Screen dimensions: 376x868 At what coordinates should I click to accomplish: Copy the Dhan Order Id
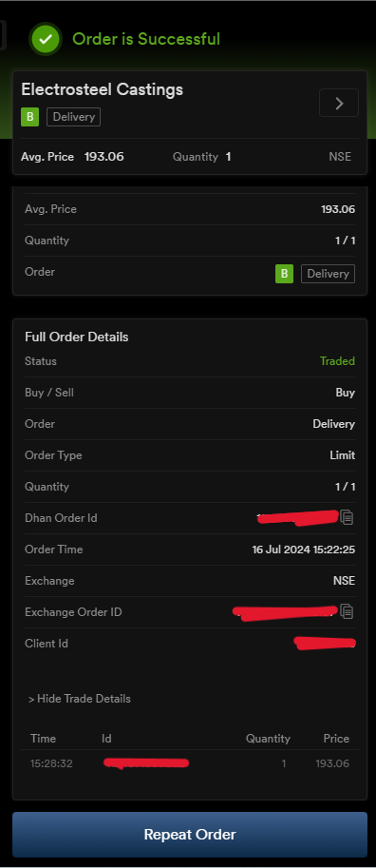pos(347,517)
